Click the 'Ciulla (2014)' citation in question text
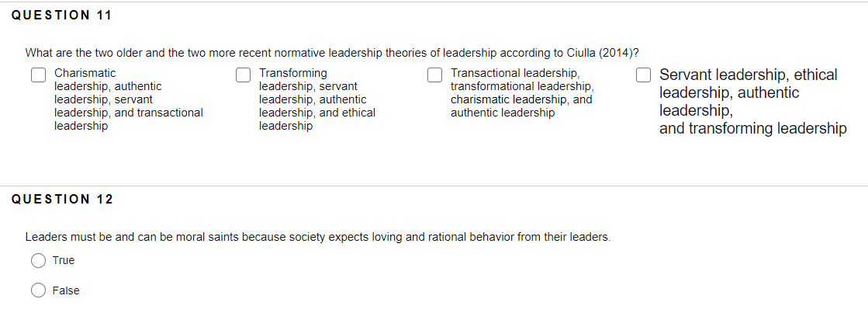 click(x=600, y=54)
